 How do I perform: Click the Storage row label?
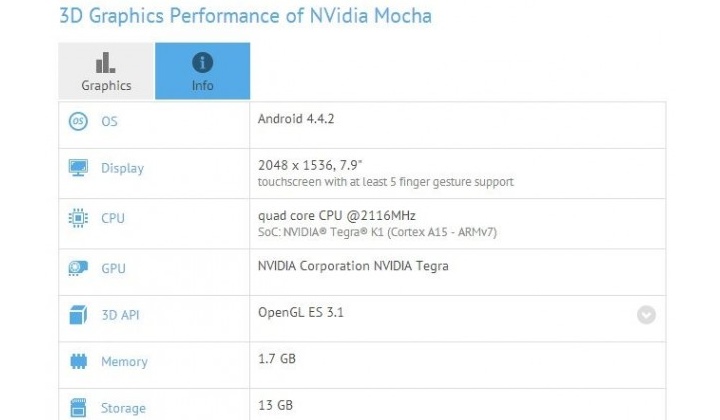tap(123, 408)
